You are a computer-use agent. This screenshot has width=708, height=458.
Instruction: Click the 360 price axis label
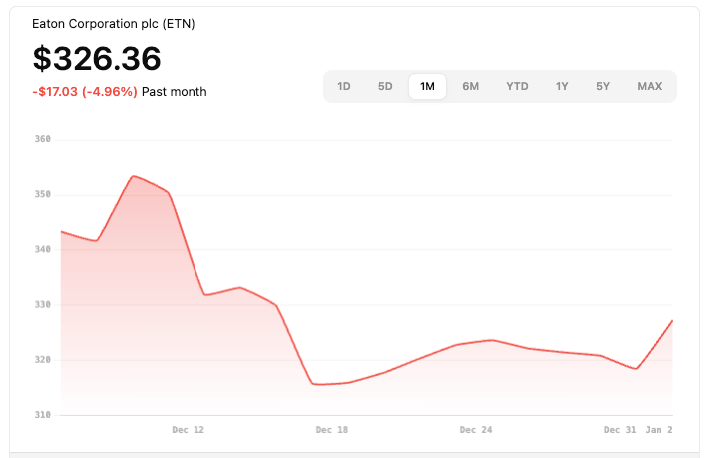(42, 139)
